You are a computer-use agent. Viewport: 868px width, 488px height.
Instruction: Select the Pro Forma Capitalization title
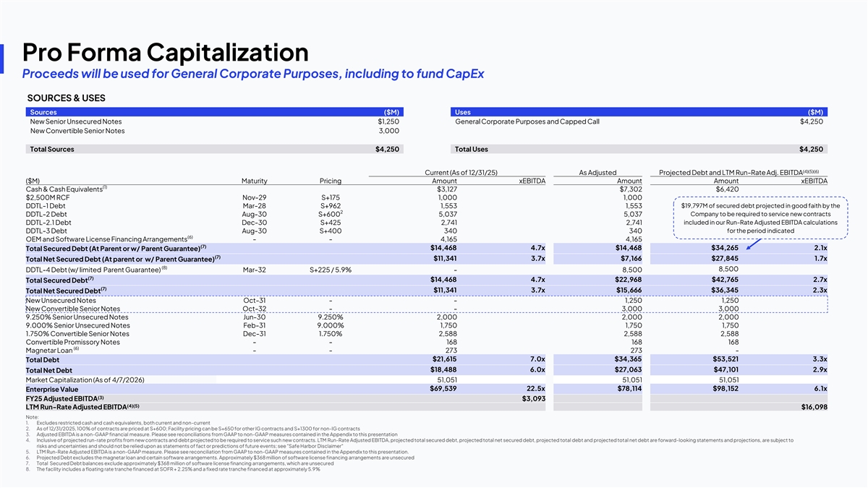point(166,52)
